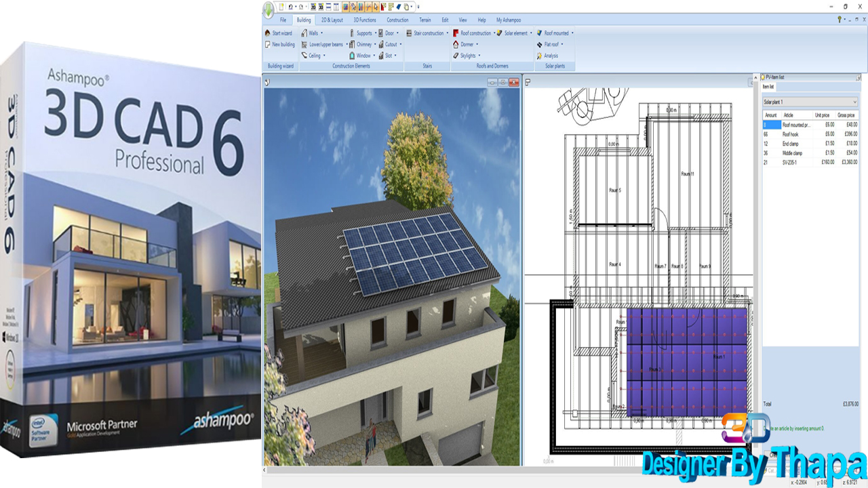
Task: Select the Cutout tool icon
Action: pyautogui.click(x=381, y=45)
